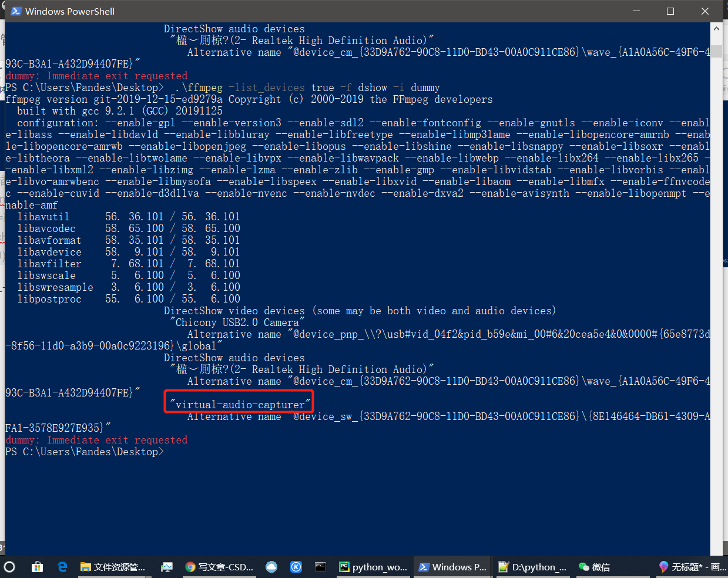
Task: Click the "virtual-audio-capturer" device name
Action: [240, 405]
